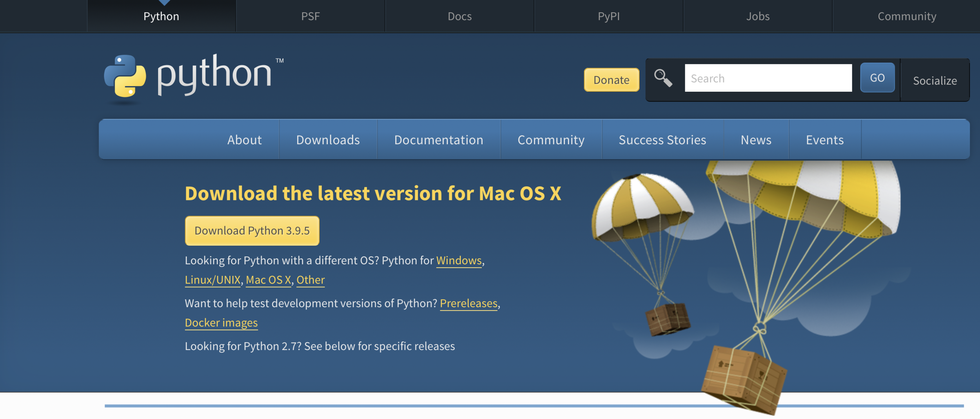Follow the Other OS link

pos(310,280)
